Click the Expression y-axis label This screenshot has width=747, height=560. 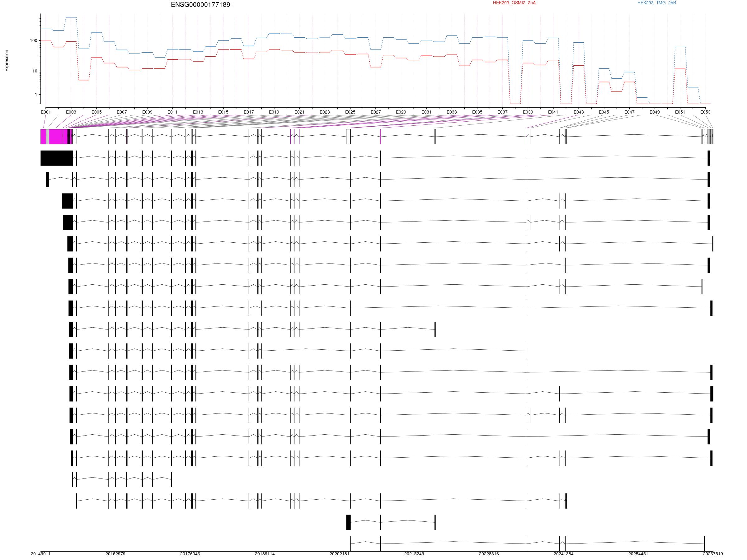pos(7,61)
